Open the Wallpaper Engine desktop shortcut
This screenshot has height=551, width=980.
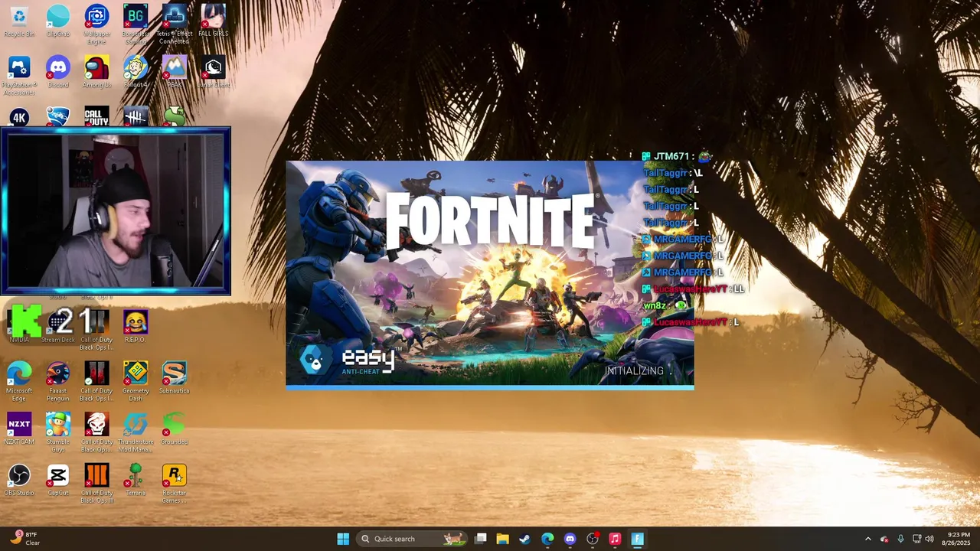[x=96, y=24]
